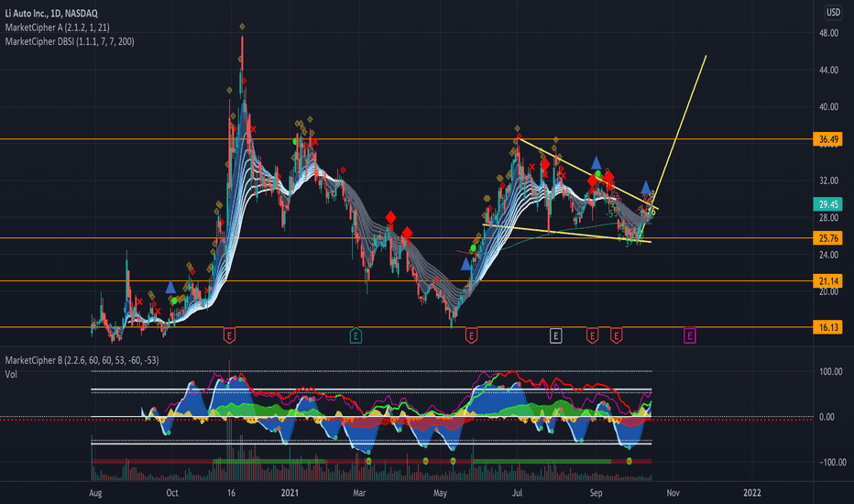Viewport: 854px width, 504px height.
Task: Click the Oct label on time axis
Action: coord(172,493)
